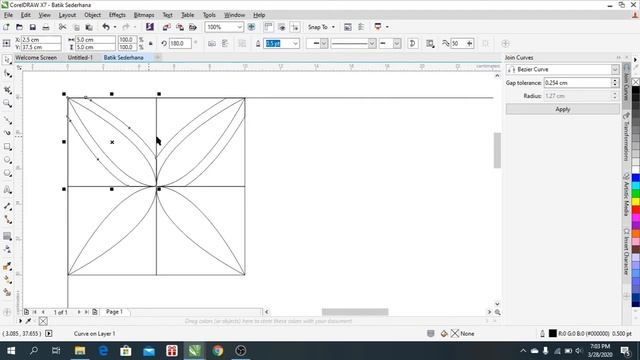The width and height of the screenshot is (640, 360).
Task: Select the Freehand tool
Action: 7,119
